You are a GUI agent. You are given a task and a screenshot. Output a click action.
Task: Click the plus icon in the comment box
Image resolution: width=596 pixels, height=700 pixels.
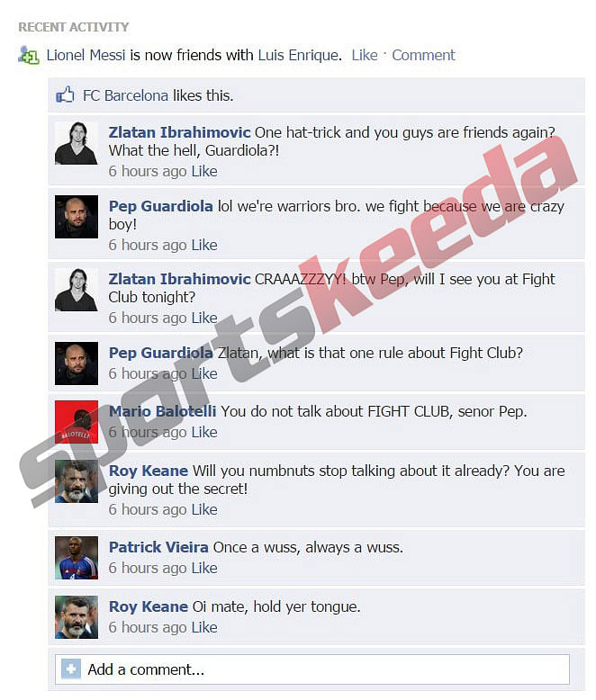(70, 669)
